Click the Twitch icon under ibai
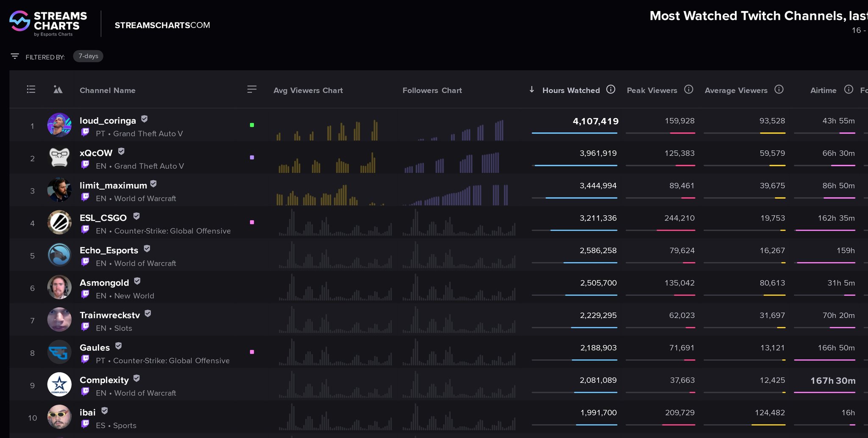868x438 pixels. pyautogui.click(x=85, y=424)
